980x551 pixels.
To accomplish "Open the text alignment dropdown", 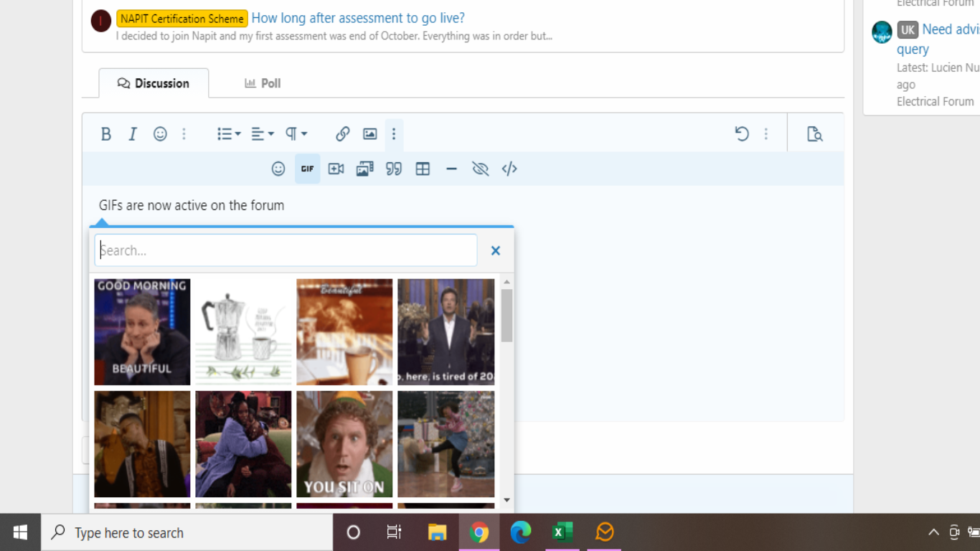I will coord(262,134).
